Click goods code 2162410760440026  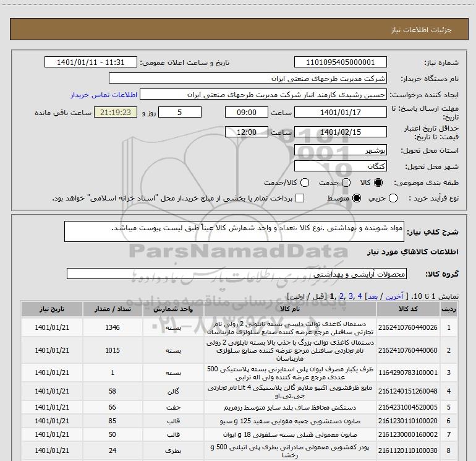(x=408, y=327)
